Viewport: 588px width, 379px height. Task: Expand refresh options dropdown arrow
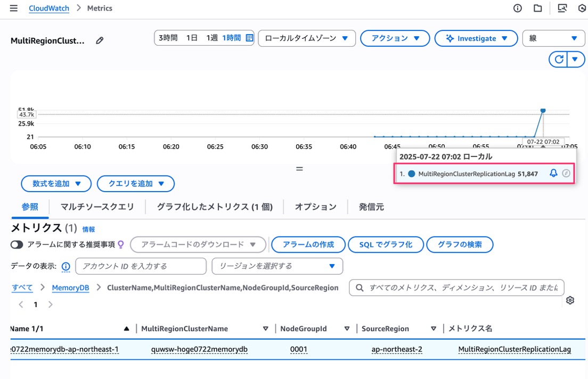pos(576,59)
